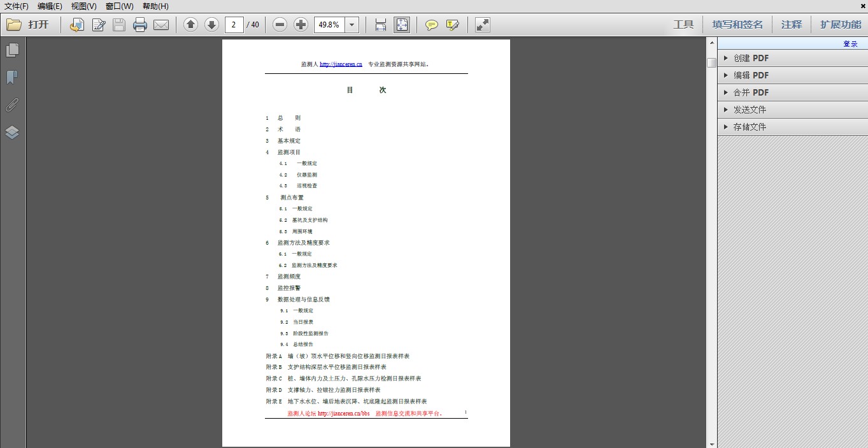The width and height of the screenshot is (868, 448).
Task: Close the document with top-right X
Action: pyautogui.click(x=862, y=6)
